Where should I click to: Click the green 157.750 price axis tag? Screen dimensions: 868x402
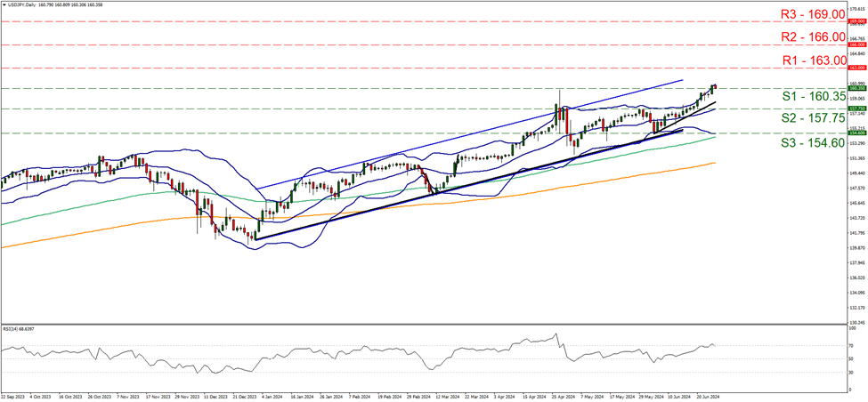(857, 109)
